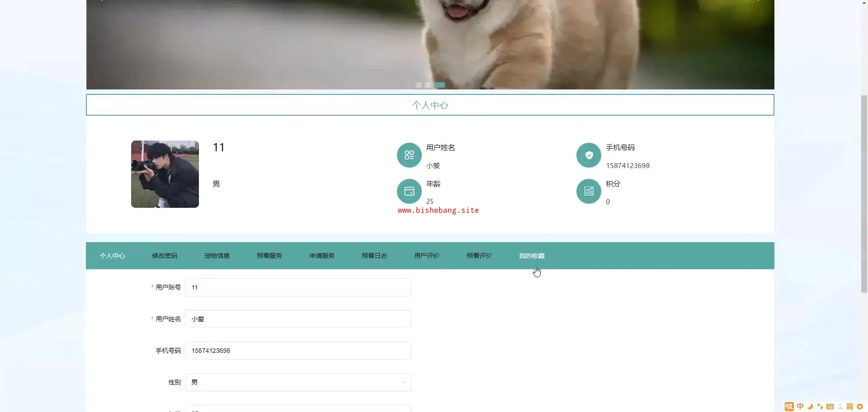This screenshot has width=868, height=412.
Task: Select the 照看服务 tab
Action: 269,256
